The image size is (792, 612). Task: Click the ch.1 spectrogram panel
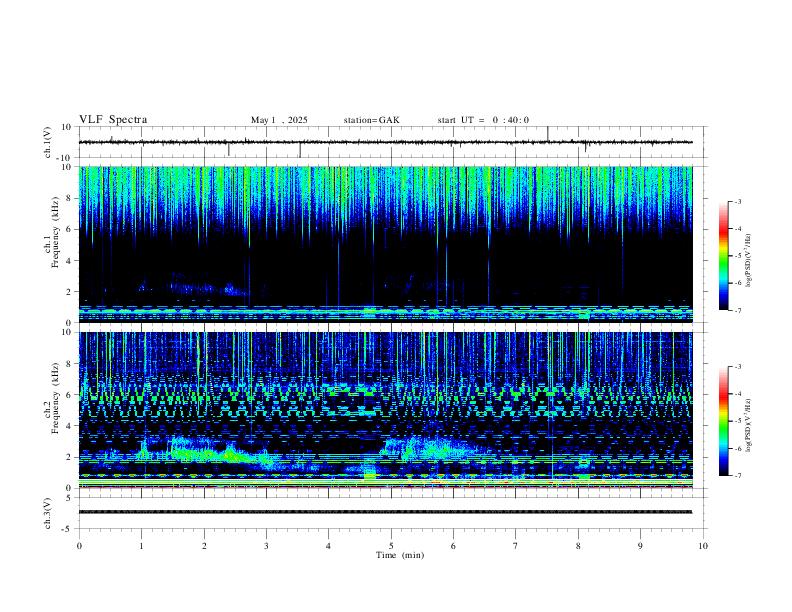[x=386, y=244]
